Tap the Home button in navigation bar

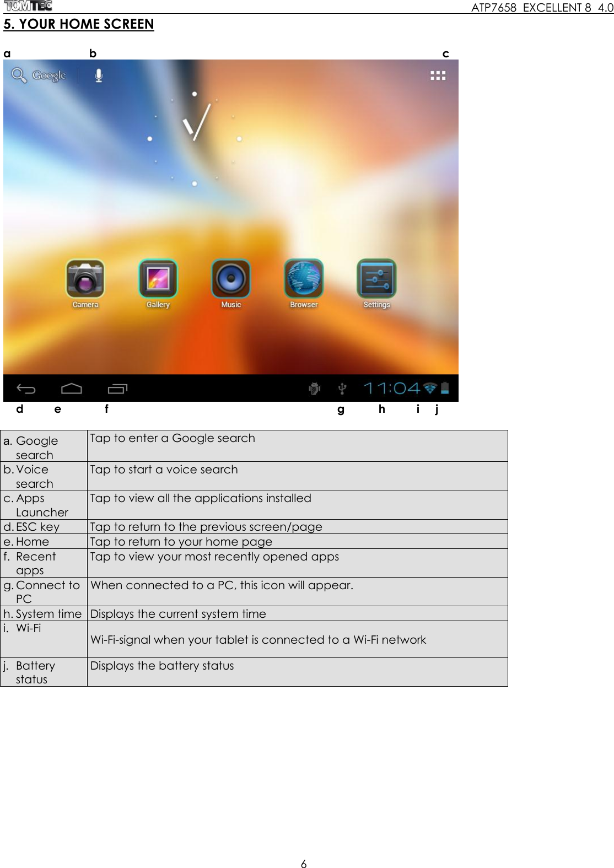pyautogui.click(x=72, y=389)
